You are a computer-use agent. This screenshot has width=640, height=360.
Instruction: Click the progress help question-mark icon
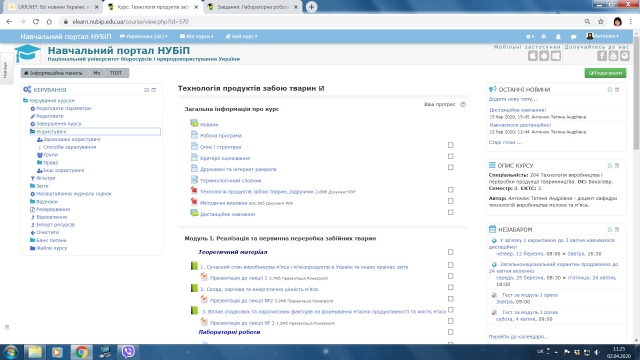463,104
